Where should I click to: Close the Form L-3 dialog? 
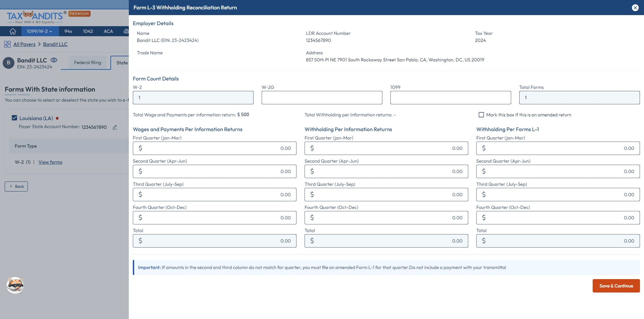click(635, 8)
